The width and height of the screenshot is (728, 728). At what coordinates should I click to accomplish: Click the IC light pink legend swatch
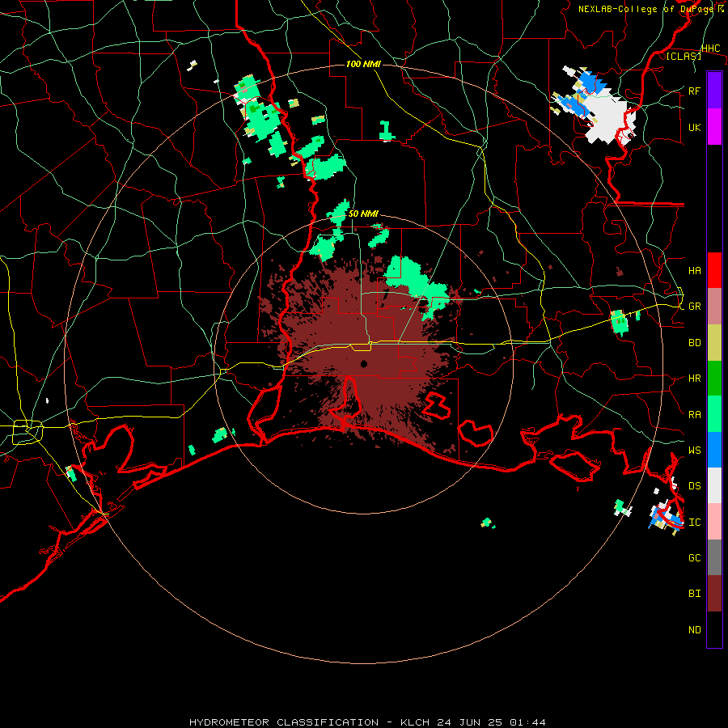(x=714, y=522)
